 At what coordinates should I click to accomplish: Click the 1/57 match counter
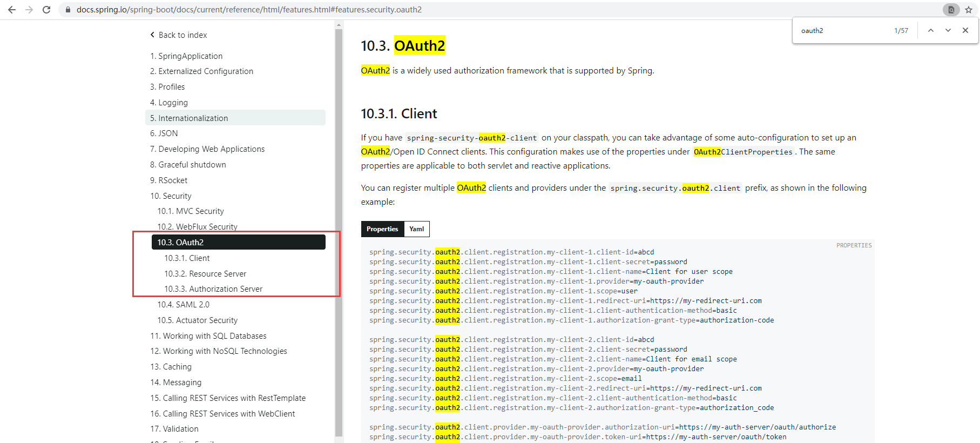pyautogui.click(x=901, y=31)
